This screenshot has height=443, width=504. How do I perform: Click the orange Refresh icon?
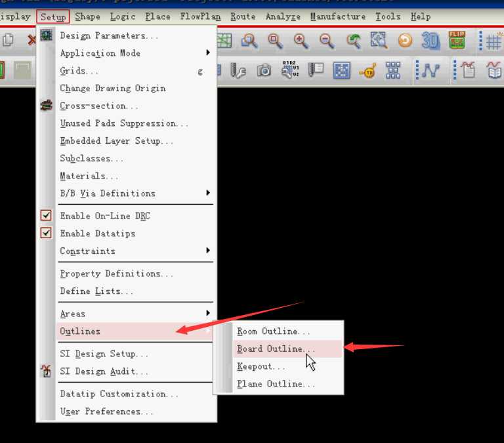(x=405, y=41)
